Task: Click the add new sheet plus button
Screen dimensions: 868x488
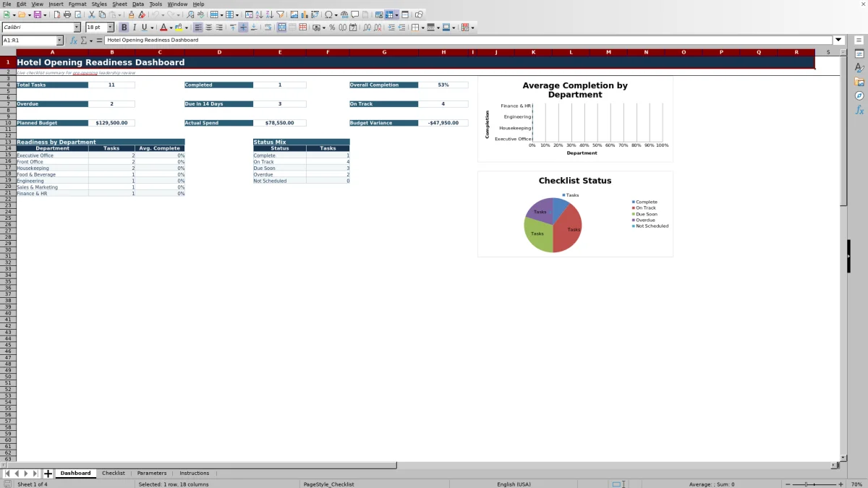Action: coord(48,474)
